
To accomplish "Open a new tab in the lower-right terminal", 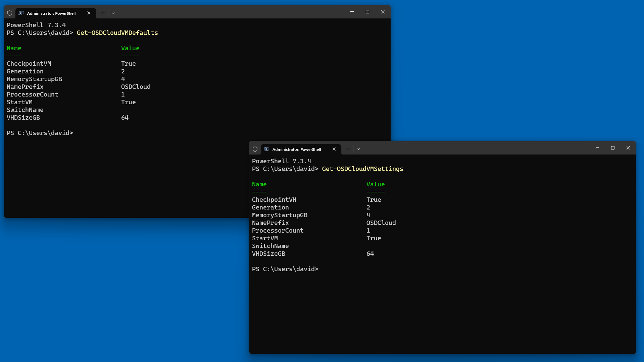I will (x=348, y=149).
